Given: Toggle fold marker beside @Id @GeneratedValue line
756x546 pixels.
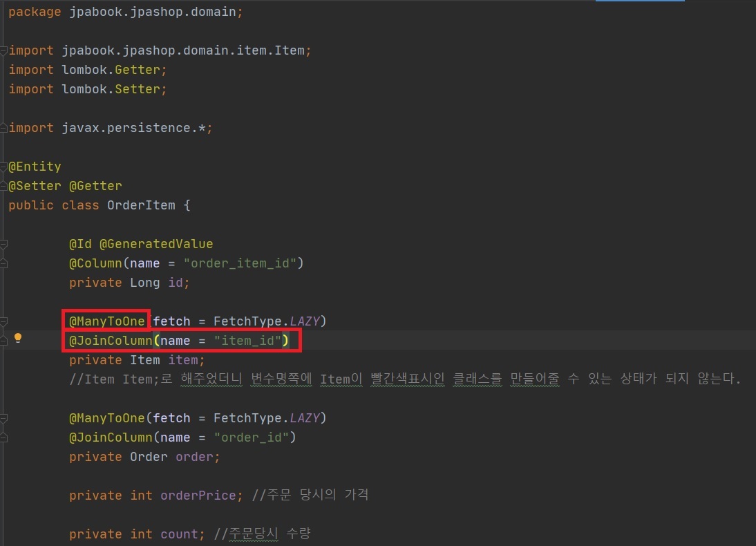Looking at the screenshot, I should (3, 244).
